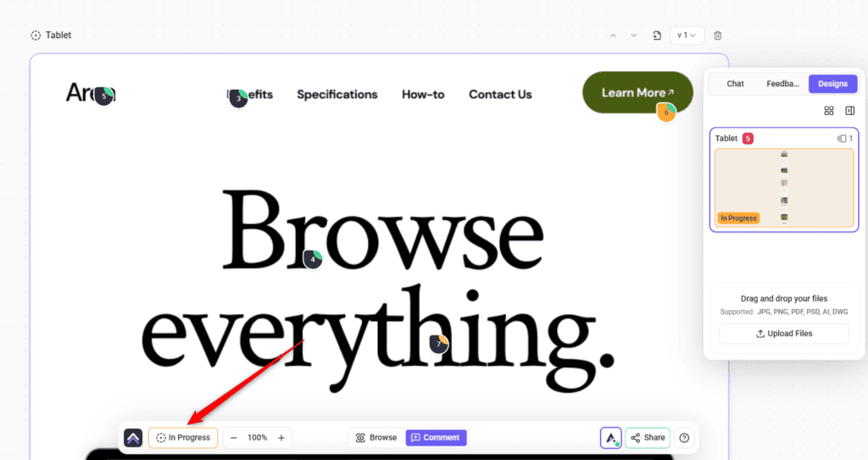The height and width of the screenshot is (460, 868).
Task: Open the In Progress status selector
Action: click(183, 438)
